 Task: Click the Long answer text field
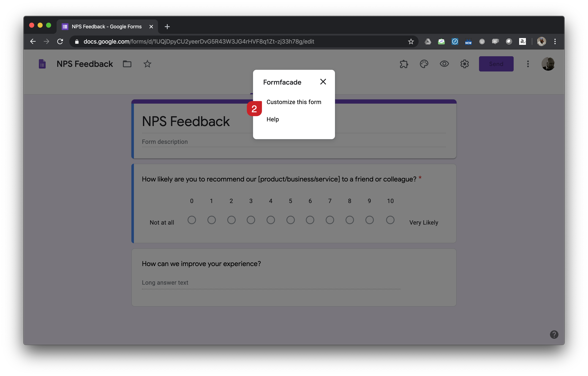[x=165, y=283]
